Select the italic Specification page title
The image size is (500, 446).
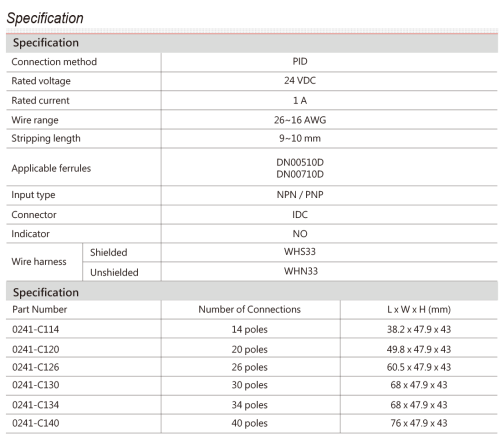[45, 18]
